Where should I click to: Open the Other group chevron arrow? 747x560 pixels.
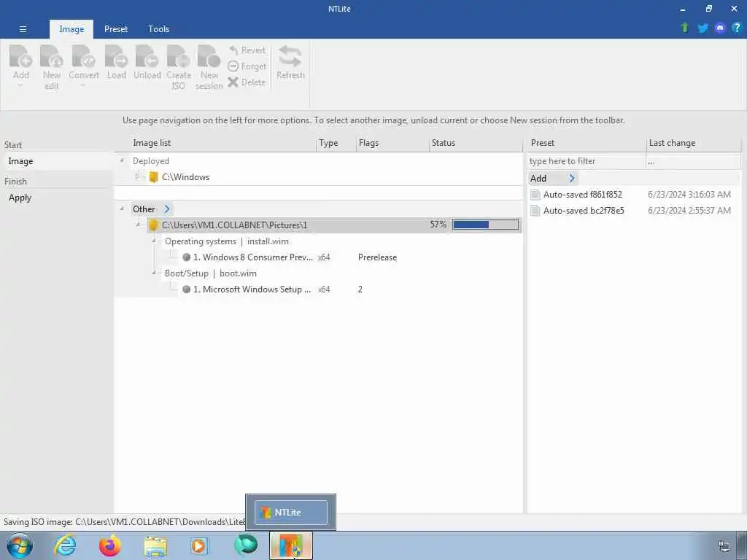coord(167,209)
